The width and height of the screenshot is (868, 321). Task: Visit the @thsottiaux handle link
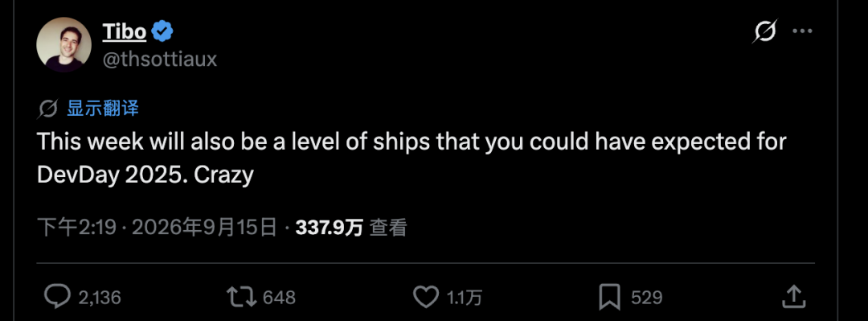pos(160,60)
